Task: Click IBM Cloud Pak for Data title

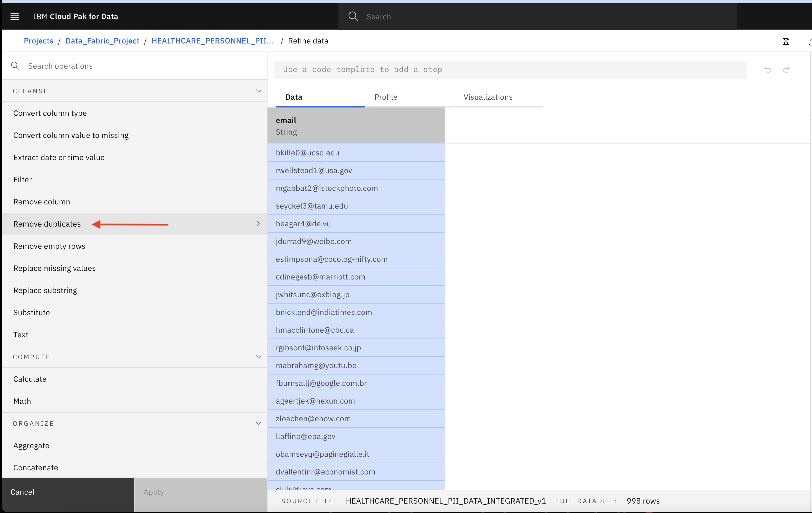Action: [76, 17]
